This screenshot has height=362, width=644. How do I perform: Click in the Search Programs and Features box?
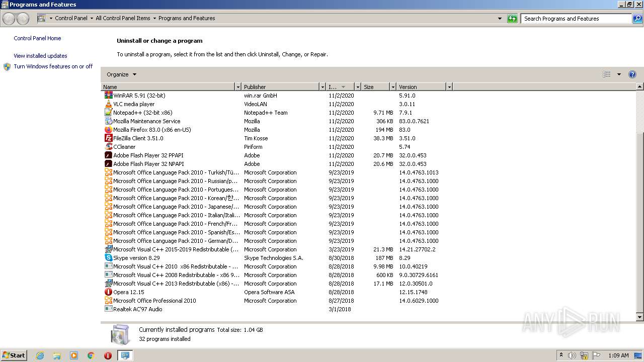tap(576, 19)
